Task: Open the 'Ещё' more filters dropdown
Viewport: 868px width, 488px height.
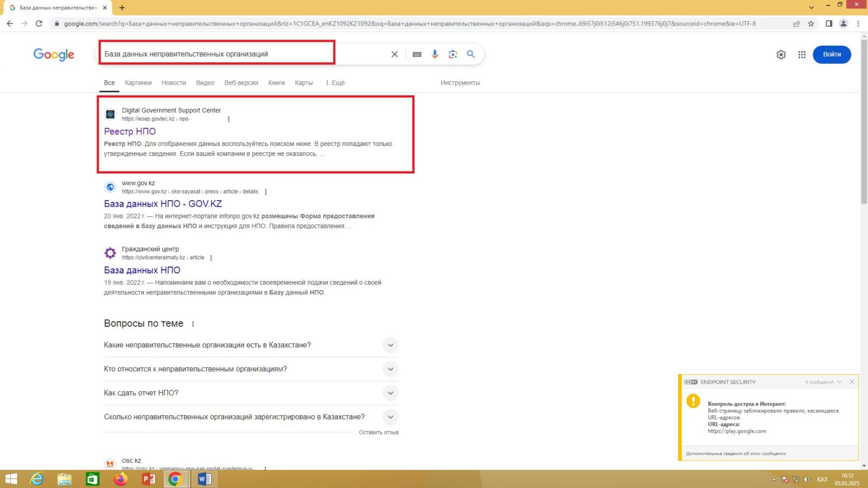Action: point(335,83)
